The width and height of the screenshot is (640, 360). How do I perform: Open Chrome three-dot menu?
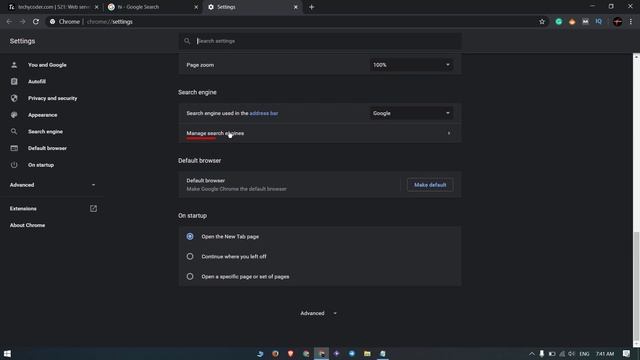tap(631, 22)
